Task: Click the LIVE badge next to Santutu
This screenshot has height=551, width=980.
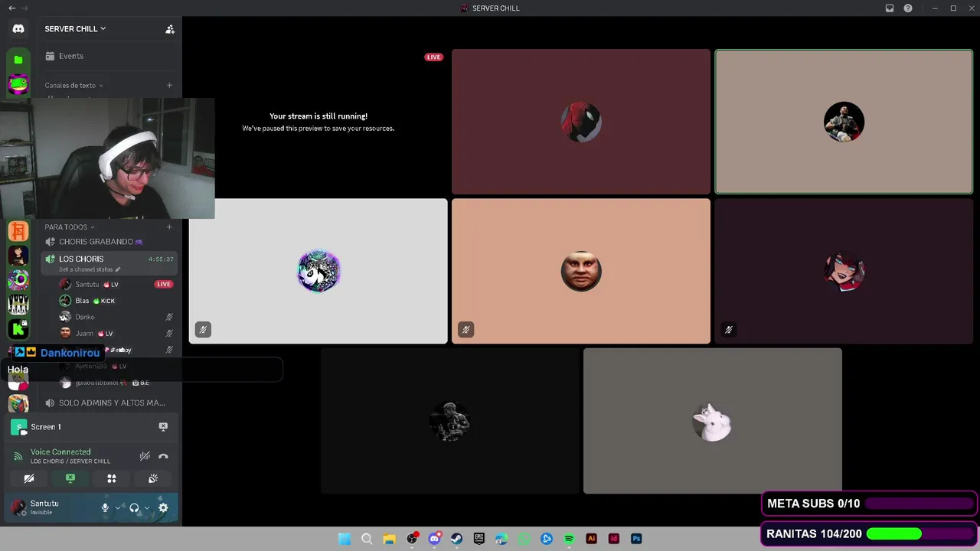Action: pyautogui.click(x=163, y=285)
